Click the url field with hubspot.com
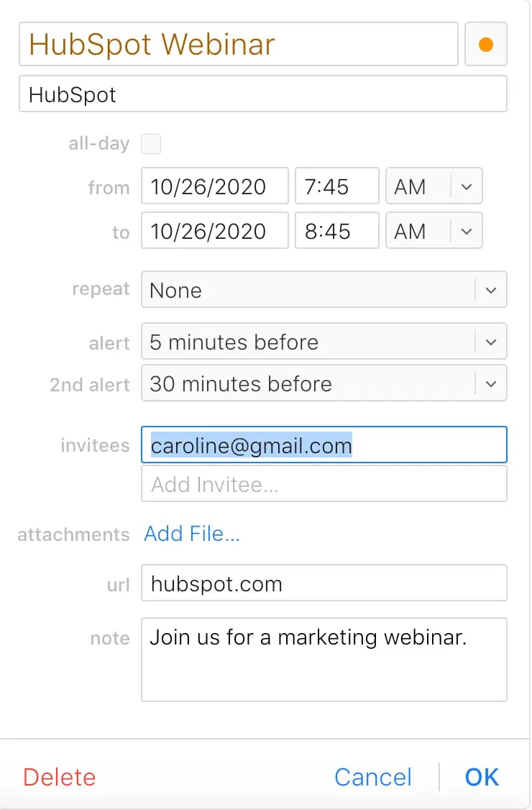This screenshot has height=810, width=532. pyautogui.click(x=324, y=583)
